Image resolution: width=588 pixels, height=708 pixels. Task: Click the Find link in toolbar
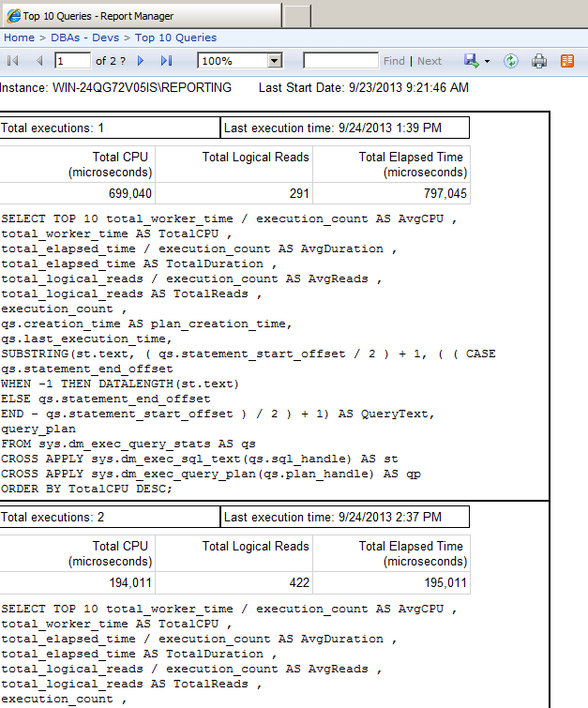394,61
